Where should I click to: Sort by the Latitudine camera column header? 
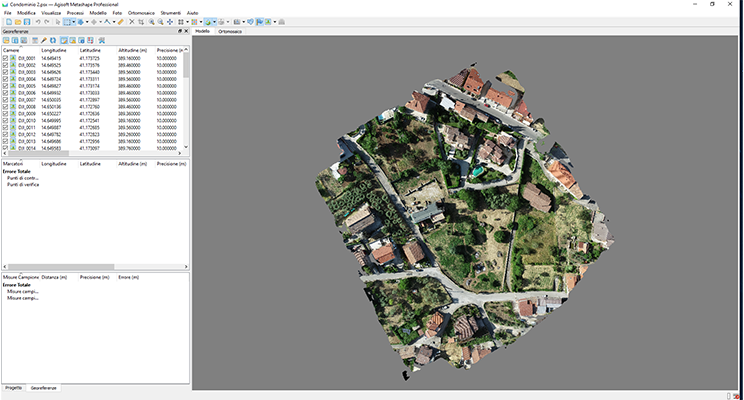coord(90,50)
